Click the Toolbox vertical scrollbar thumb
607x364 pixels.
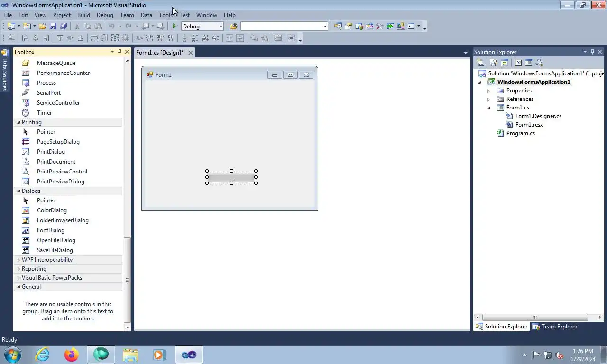point(127,280)
